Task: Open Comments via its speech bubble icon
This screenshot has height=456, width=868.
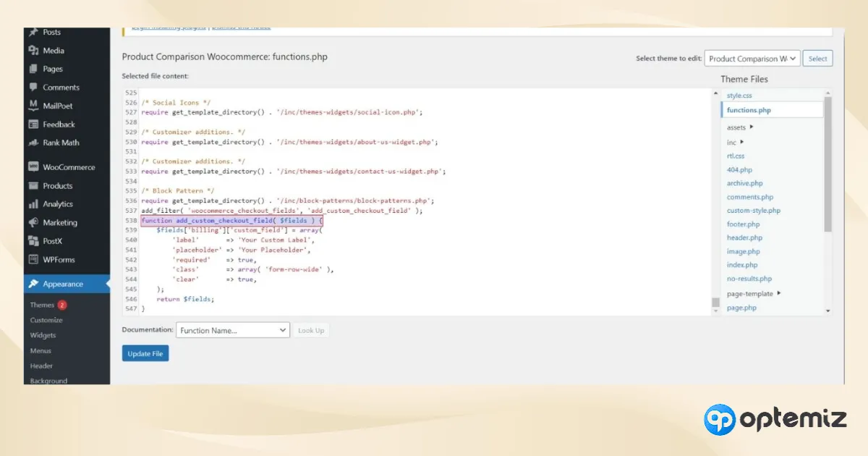Action: click(x=33, y=88)
